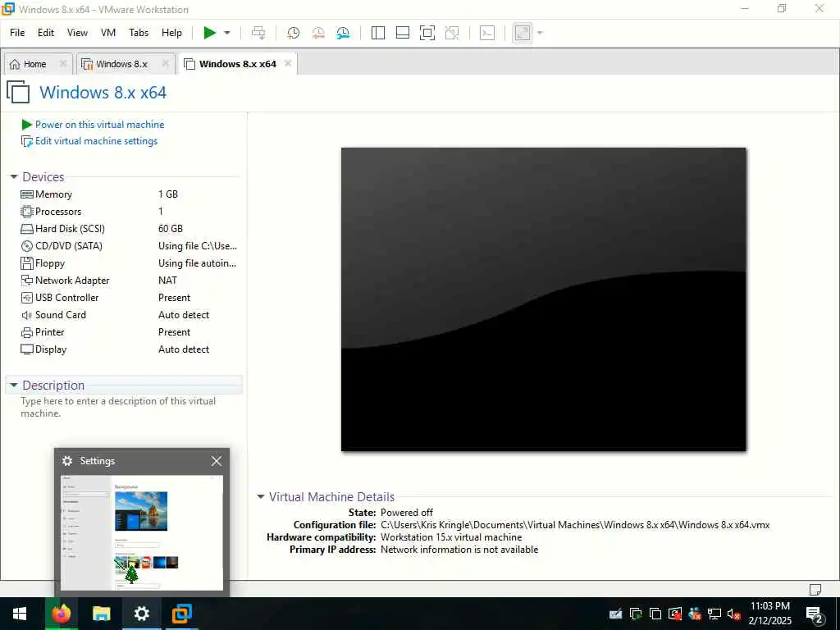Collapse the Virtual Machine Details section
This screenshot has height=630, width=840.
coord(261,496)
